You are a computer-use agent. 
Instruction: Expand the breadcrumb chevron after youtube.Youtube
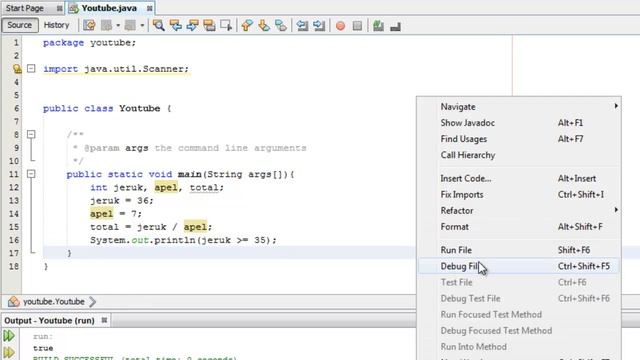click(x=93, y=302)
